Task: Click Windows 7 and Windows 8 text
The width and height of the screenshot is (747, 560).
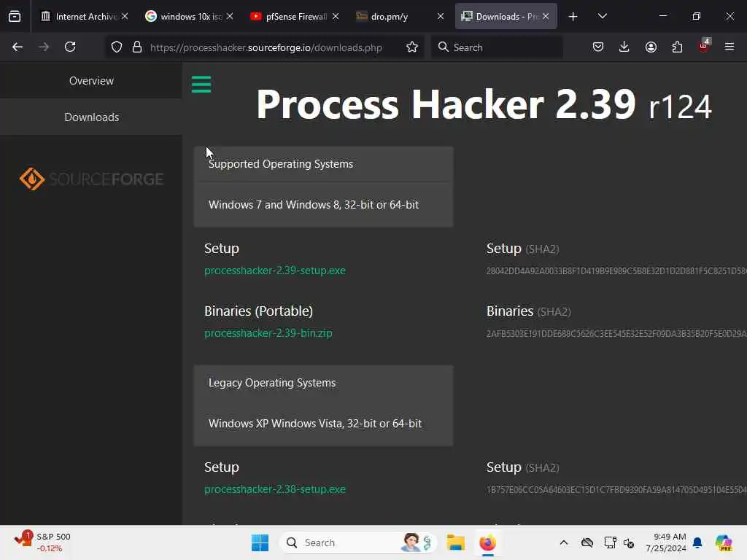Action: 314,205
